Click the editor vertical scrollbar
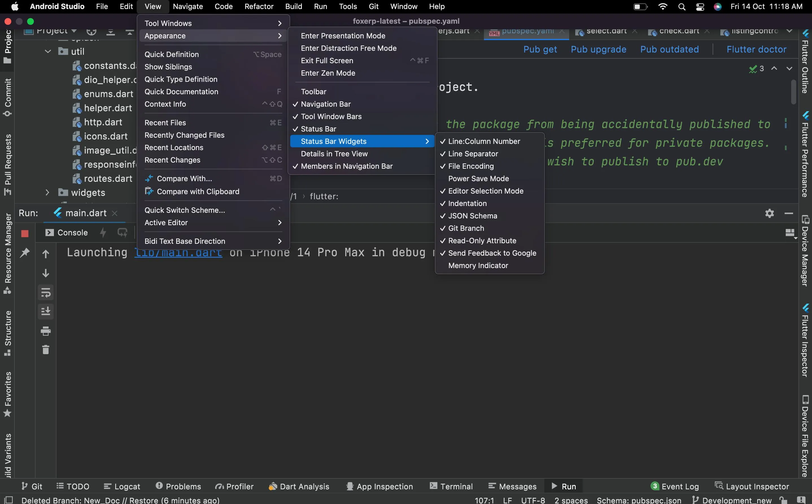Image resolution: width=812 pixels, height=504 pixels. pos(793,92)
